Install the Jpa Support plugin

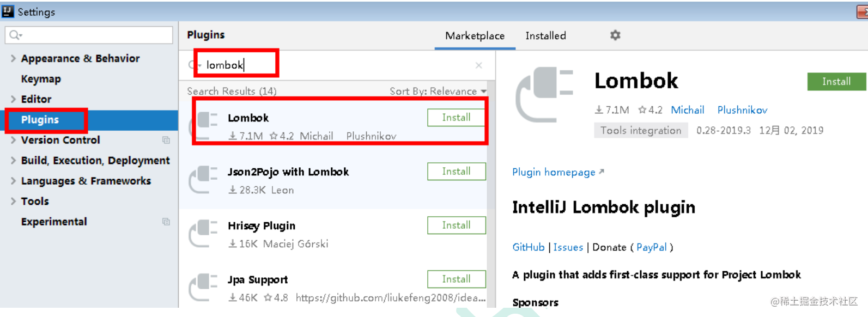tap(456, 279)
